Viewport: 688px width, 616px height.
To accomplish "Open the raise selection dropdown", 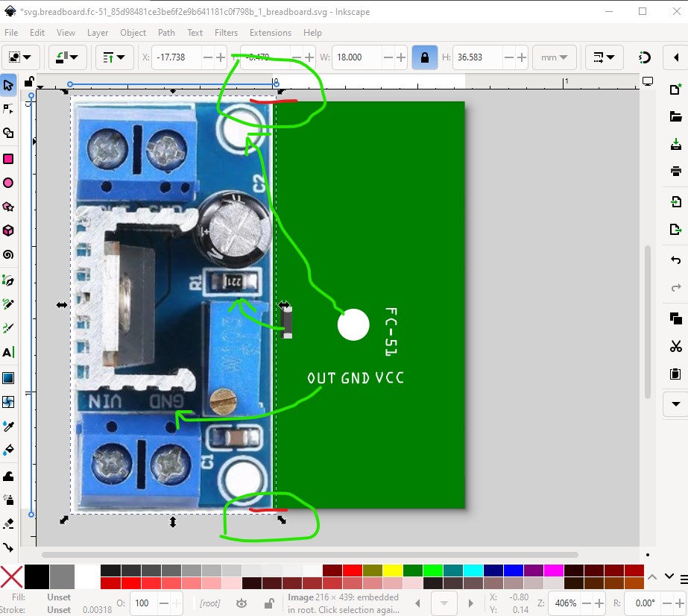I will pos(114,57).
